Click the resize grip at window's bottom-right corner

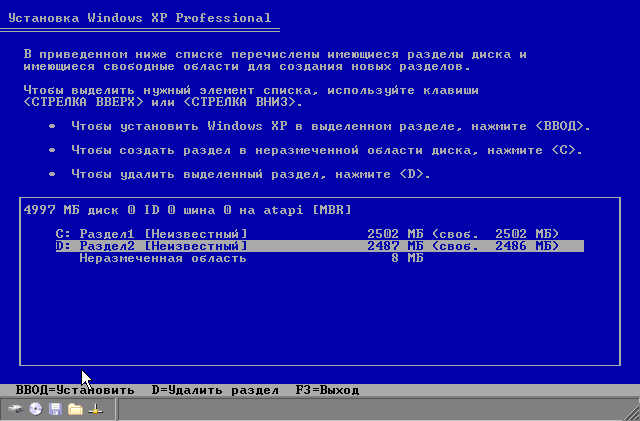[631, 411]
